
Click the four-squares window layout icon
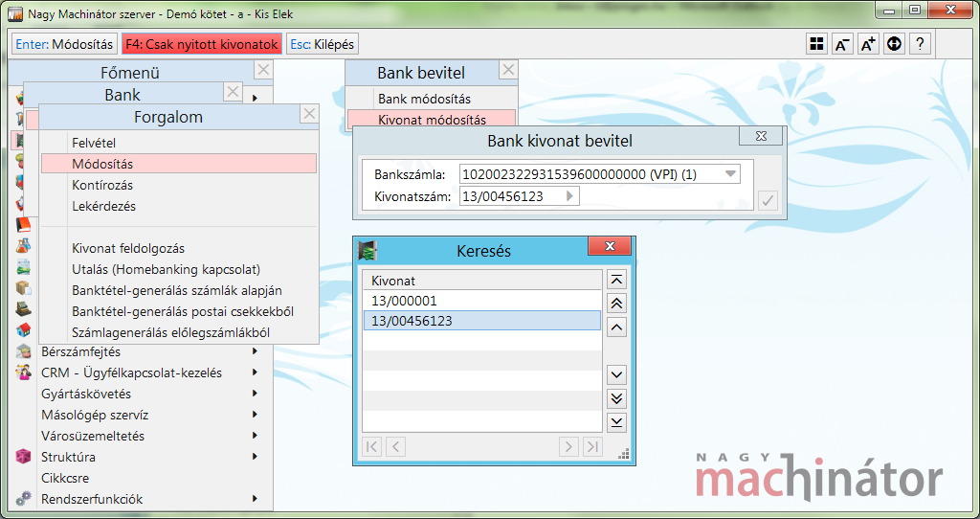(816, 44)
